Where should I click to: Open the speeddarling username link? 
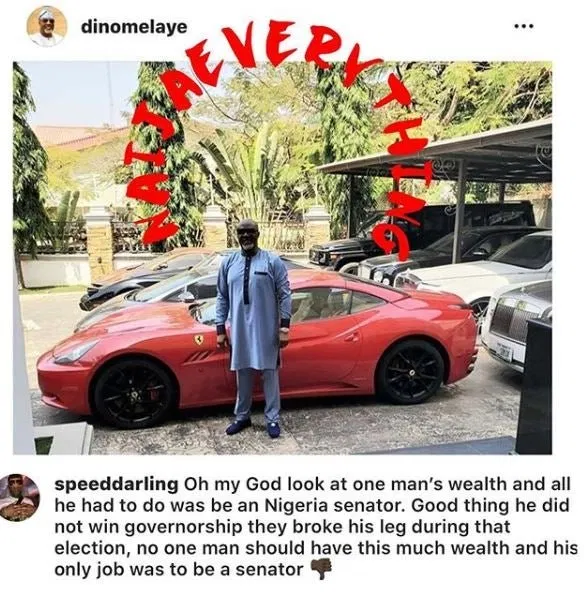(x=116, y=484)
